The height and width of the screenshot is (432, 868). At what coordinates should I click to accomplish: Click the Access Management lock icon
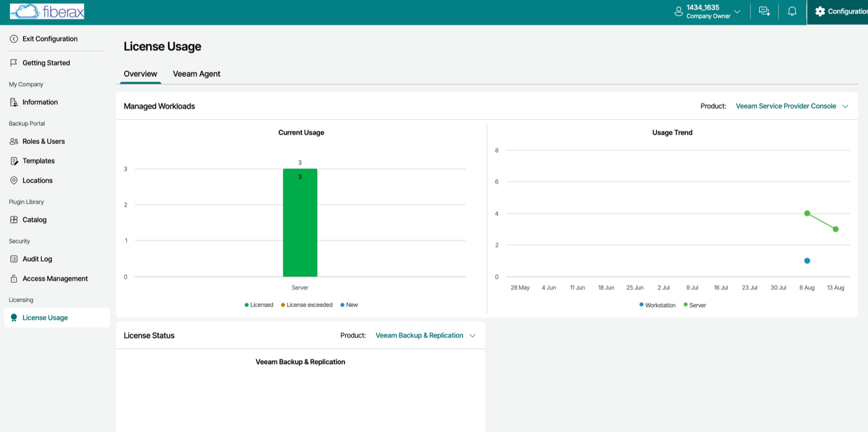click(x=14, y=279)
